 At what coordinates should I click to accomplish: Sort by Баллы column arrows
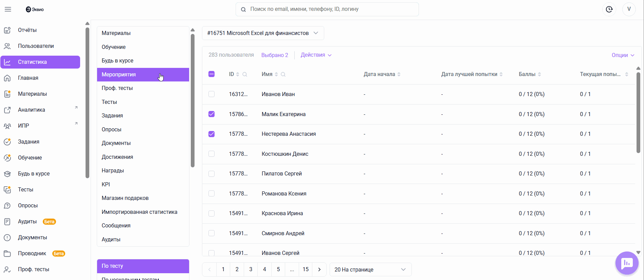pyautogui.click(x=539, y=74)
